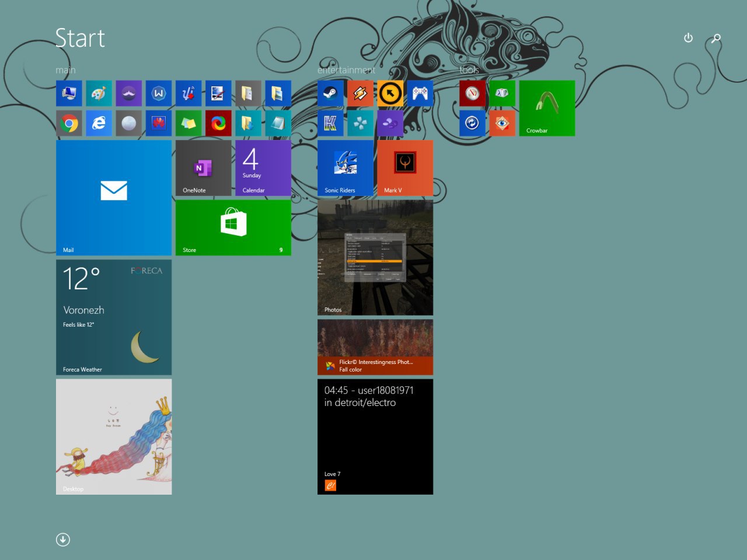Show all apps with the down arrow
This screenshot has height=560, width=747.
pyautogui.click(x=63, y=540)
